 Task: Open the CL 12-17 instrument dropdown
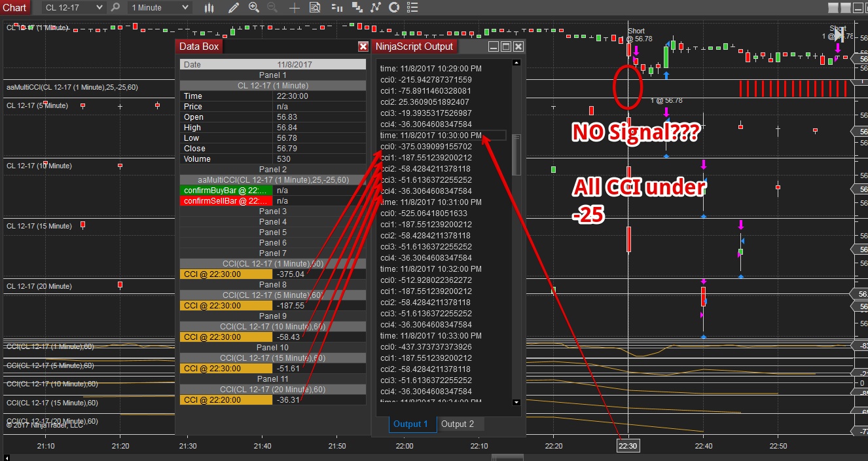click(73, 7)
